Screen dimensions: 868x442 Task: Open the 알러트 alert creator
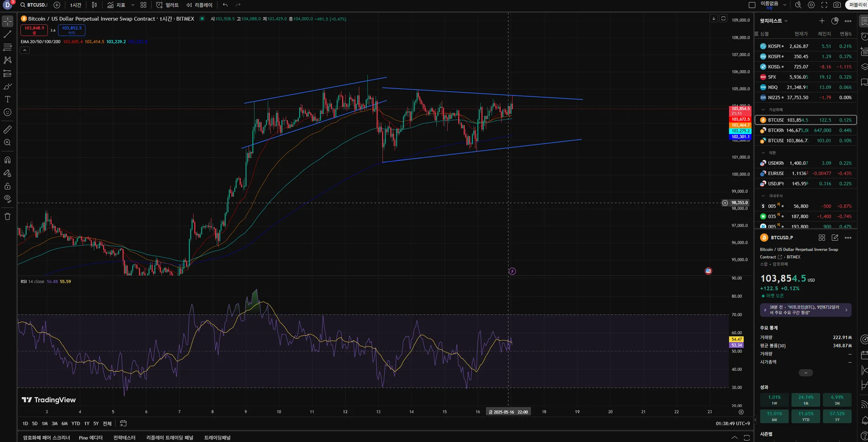tap(167, 5)
